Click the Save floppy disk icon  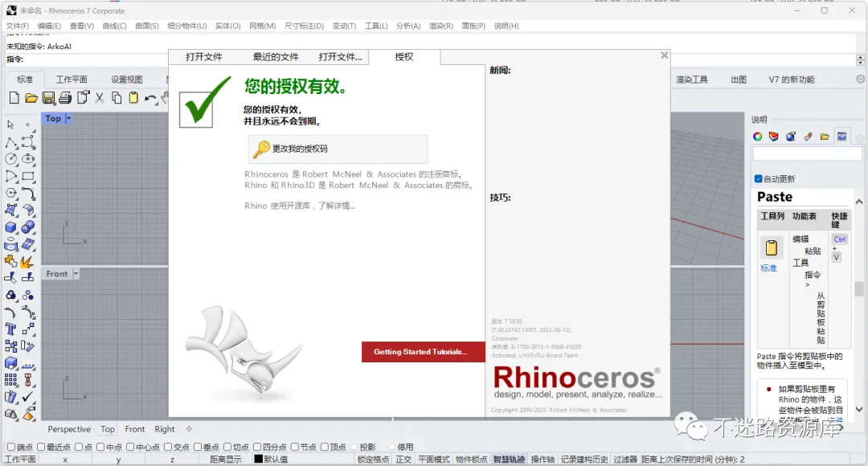[49, 98]
